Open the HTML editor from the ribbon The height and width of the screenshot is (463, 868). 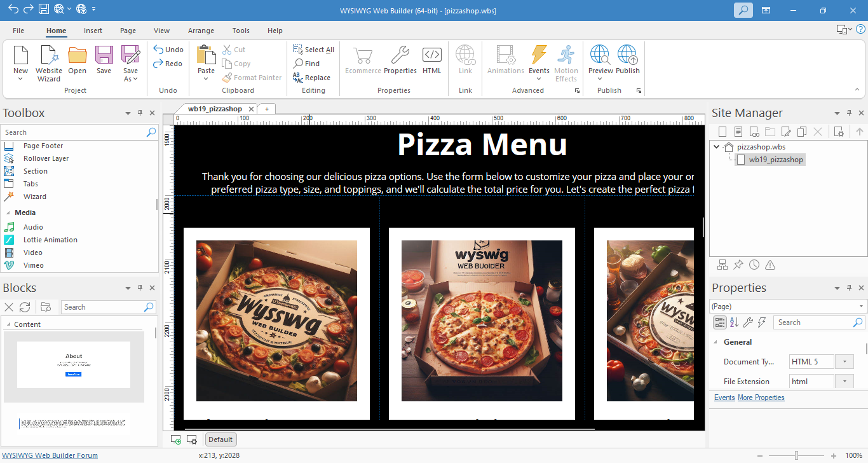(432, 56)
